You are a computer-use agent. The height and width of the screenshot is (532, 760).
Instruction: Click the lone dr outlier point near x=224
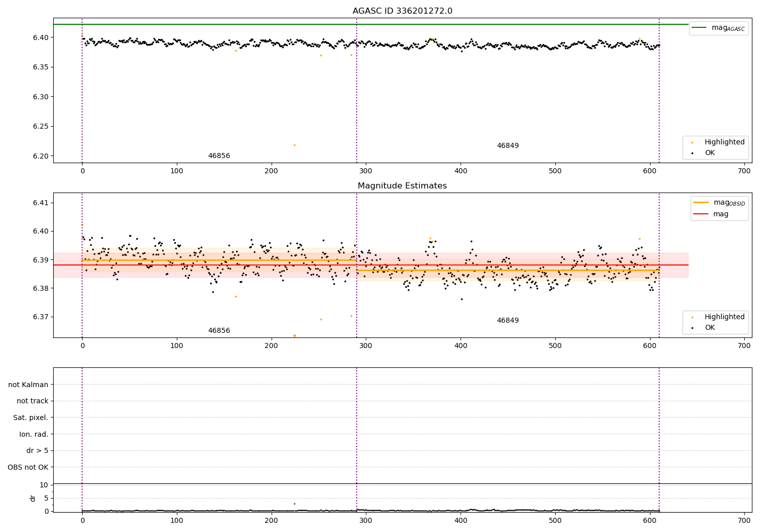(x=294, y=504)
